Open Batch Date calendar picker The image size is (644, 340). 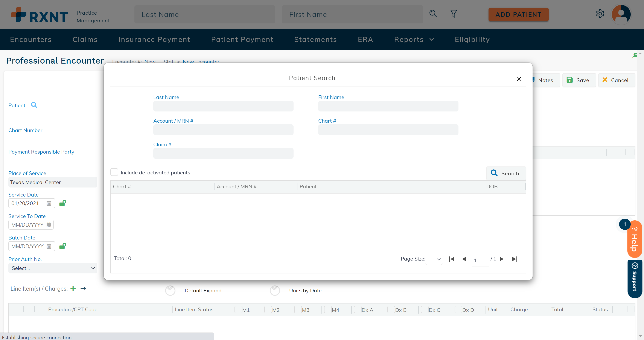[49, 246]
